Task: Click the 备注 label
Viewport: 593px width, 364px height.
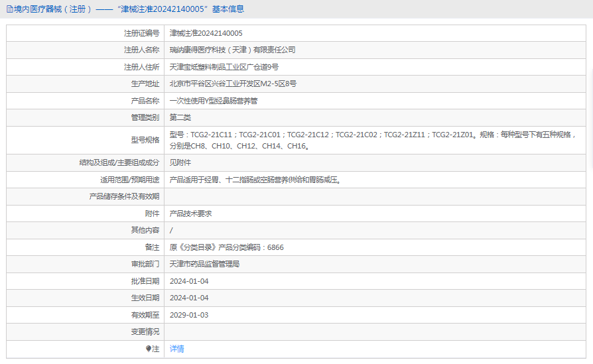Action: click(153, 247)
